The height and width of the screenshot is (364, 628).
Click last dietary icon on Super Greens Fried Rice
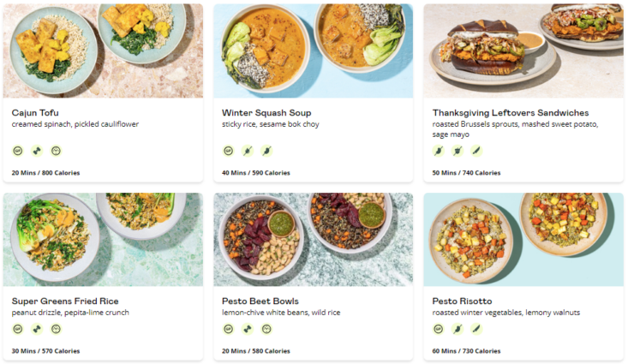(x=56, y=329)
